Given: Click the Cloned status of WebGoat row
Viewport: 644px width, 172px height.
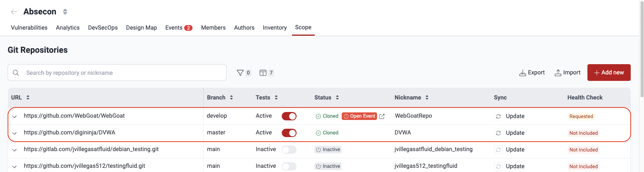Looking at the screenshot, I should pos(327,116).
